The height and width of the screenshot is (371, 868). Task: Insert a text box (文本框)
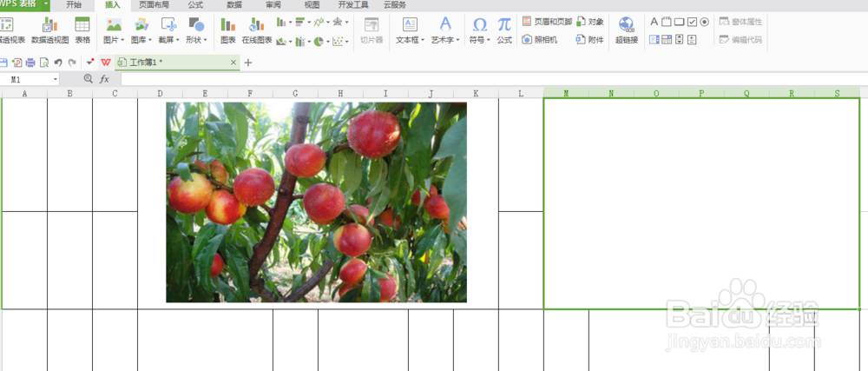click(x=411, y=30)
